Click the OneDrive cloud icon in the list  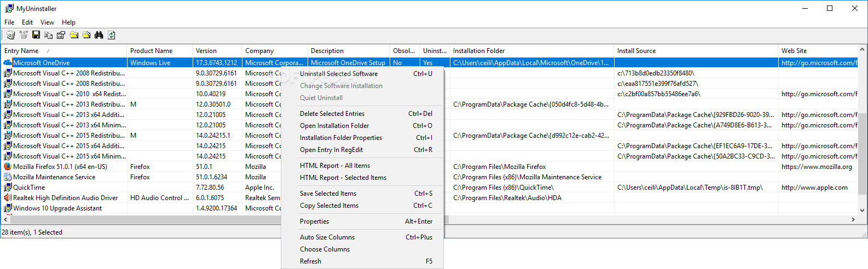(x=8, y=62)
